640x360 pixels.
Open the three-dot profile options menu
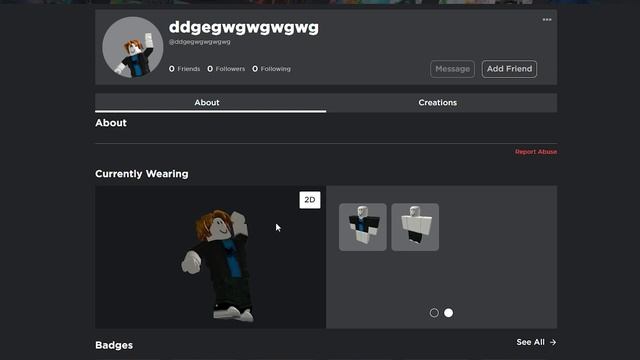(x=547, y=20)
